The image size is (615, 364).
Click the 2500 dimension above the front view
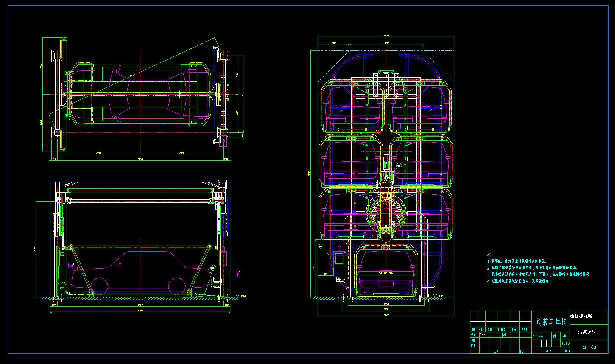(x=386, y=43)
